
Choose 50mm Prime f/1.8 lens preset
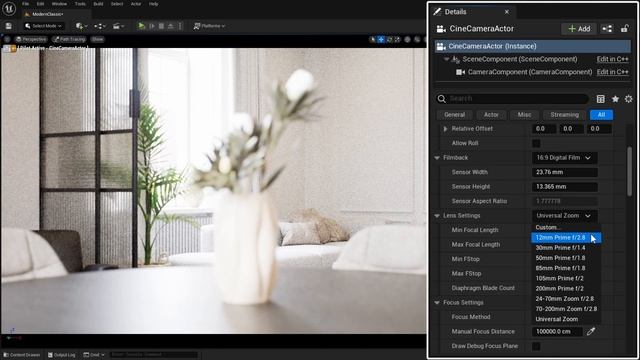[566, 258]
